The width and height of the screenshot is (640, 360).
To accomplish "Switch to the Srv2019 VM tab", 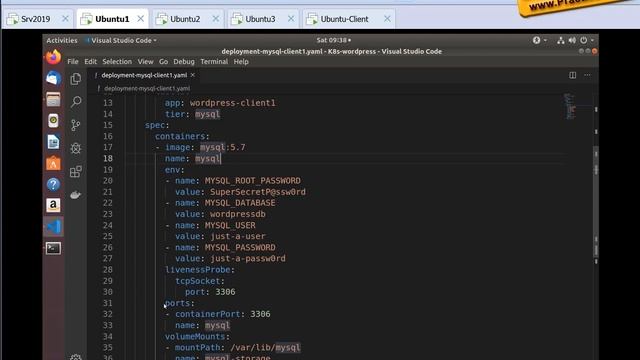I will (x=36, y=19).
